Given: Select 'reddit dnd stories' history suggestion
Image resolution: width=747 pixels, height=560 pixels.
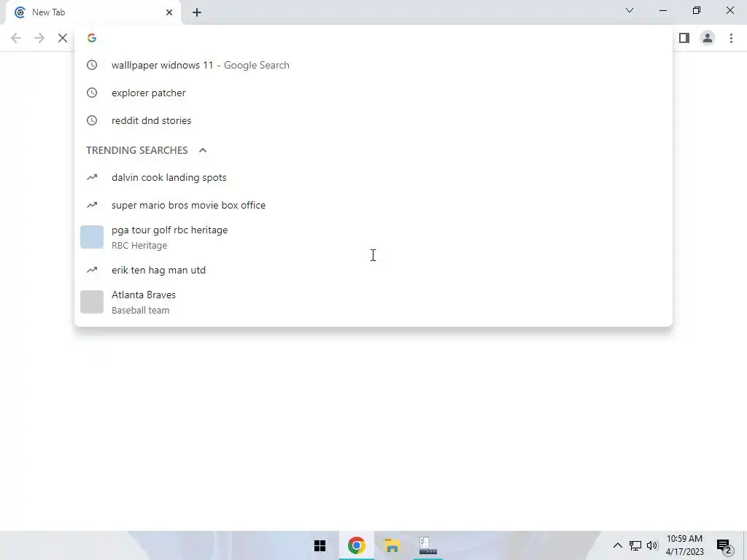Looking at the screenshot, I should tap(373, 120).
